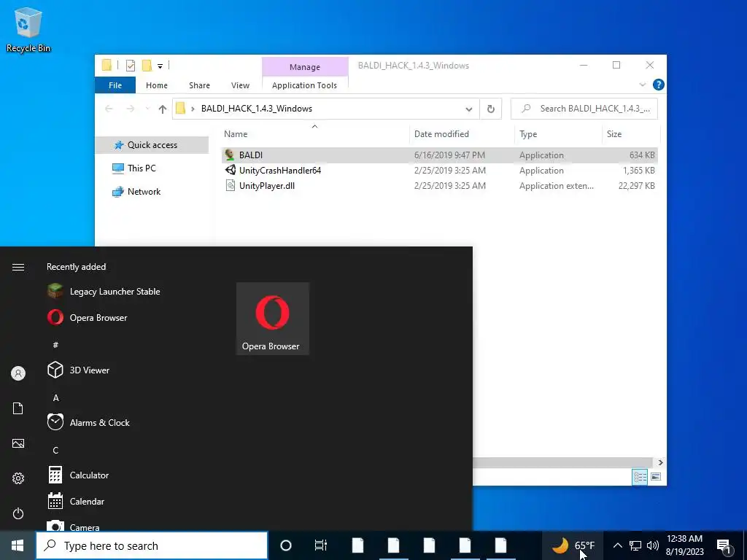Open the Application Tools tab
This screenshot has width=747, height=560.
(304, 85)
